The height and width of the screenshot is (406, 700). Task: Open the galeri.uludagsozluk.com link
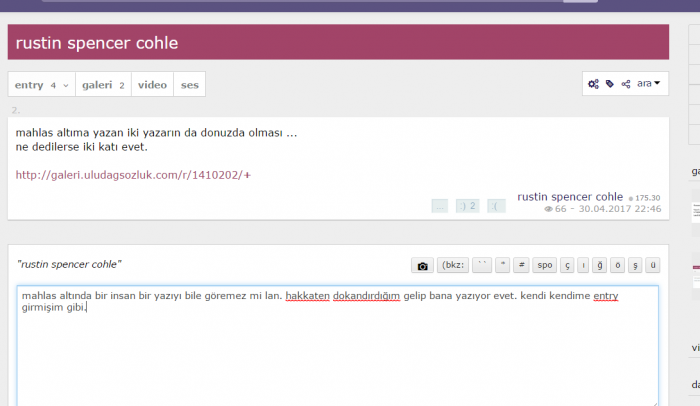pos(133,175)
